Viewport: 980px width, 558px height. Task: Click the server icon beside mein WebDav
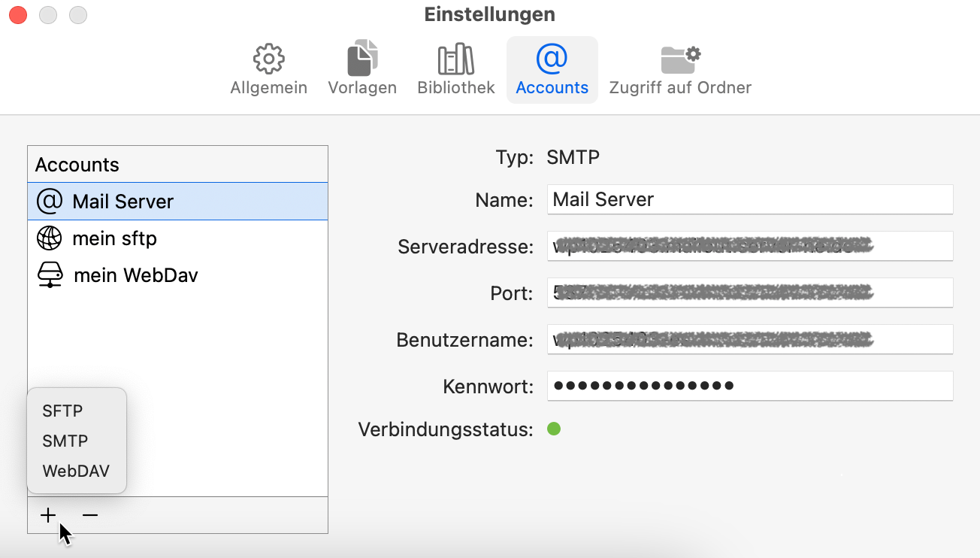50,274
